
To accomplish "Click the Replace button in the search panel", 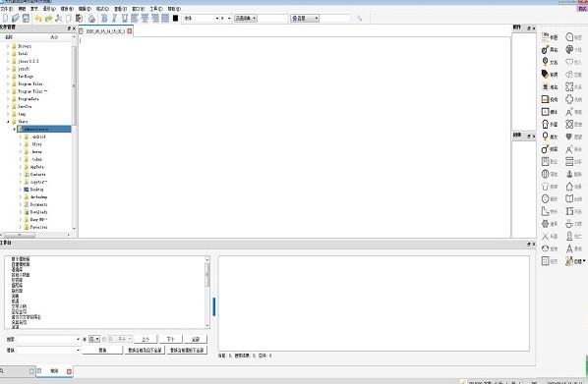I will [x=102, y=350].
